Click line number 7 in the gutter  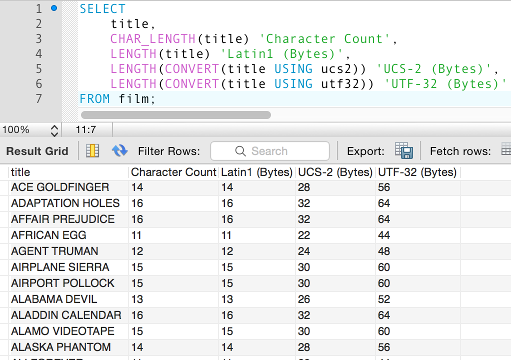39,99
